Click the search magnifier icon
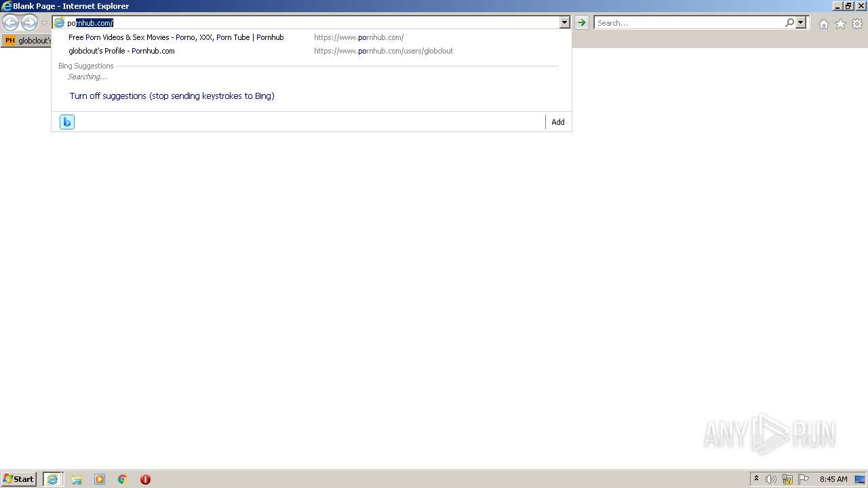Image resolution: width=868 pixels, height=488 pixels. (x=789, y=23)
